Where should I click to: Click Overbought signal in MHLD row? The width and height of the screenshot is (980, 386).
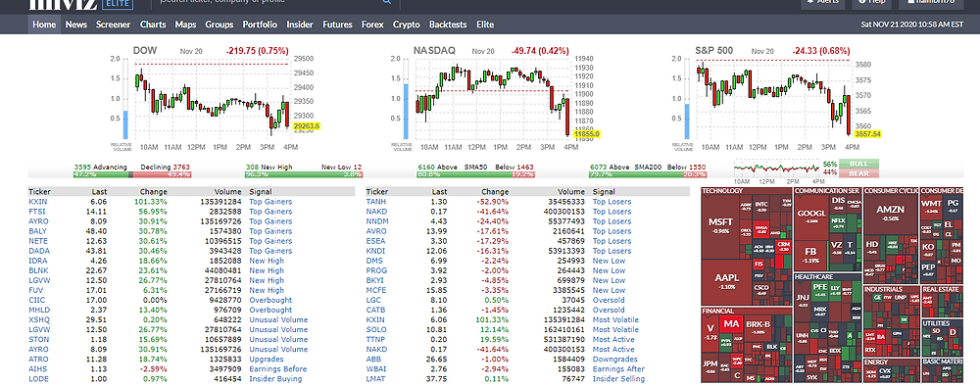[270, 310]
